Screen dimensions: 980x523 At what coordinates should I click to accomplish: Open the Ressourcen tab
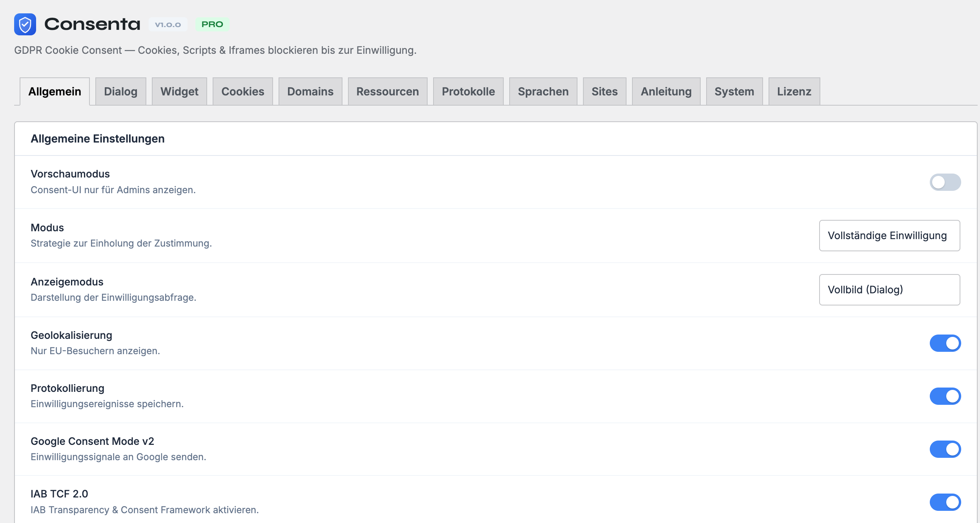pos(387,91)
